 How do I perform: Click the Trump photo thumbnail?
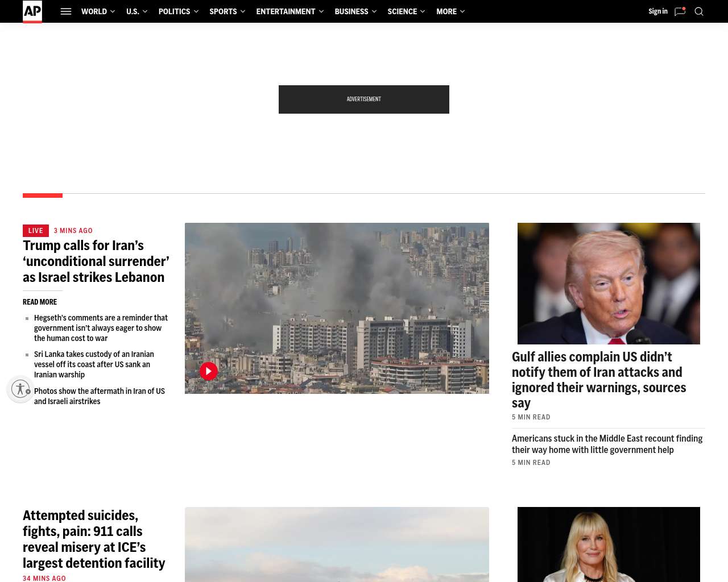click(609, 284)
